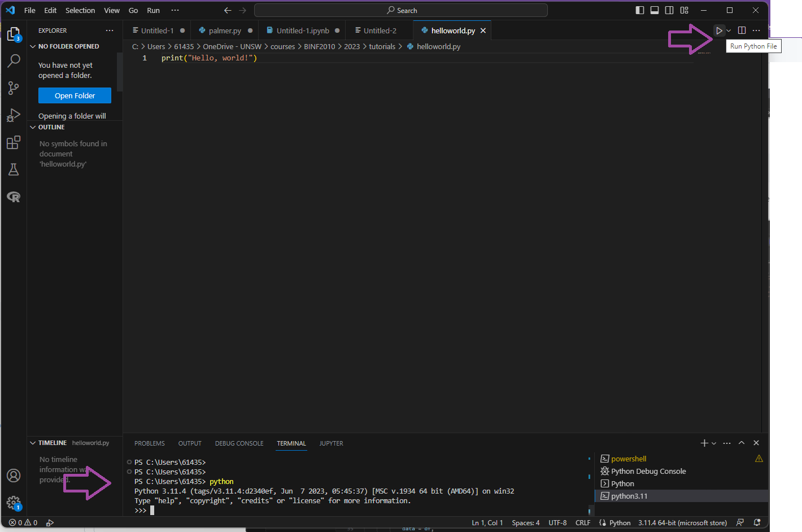Open the Selection menu
The image size is (802, 532).
coord(80,10)
